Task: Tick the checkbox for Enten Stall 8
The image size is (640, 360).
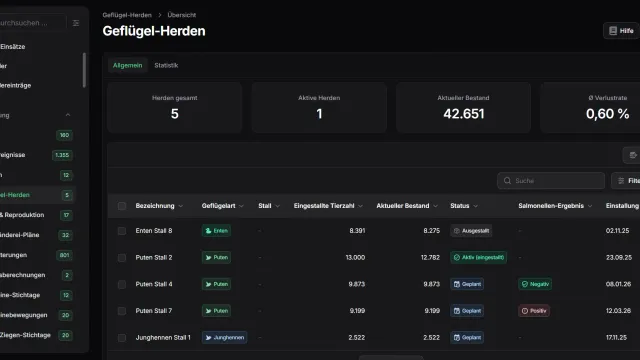Action: pyautogui.click(x=122, y=231)
